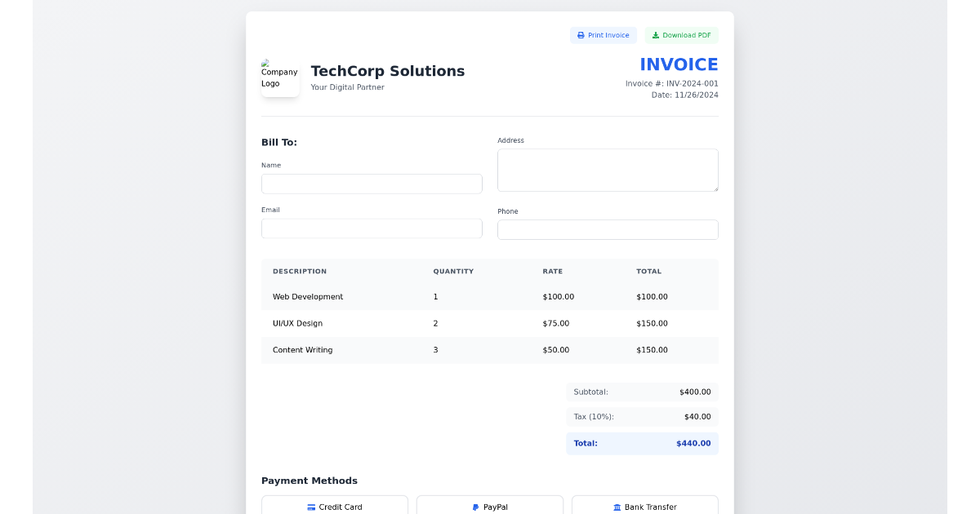Click the highlighted Total $440.00 row
This screenshot has height=514, width=980.
(642, 443)
